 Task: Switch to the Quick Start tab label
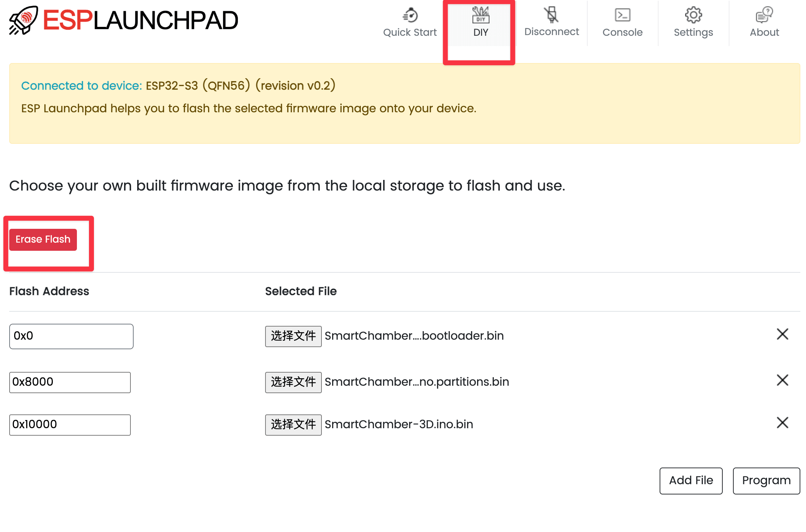point(410,32)
